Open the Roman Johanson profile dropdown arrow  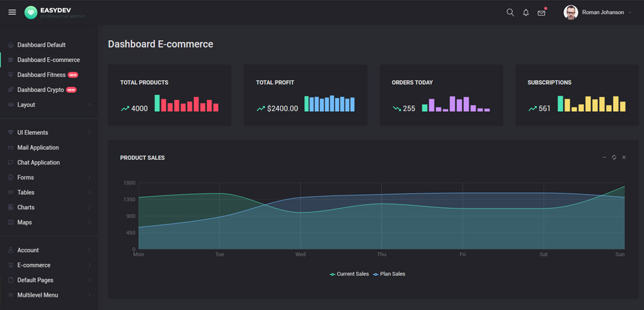(x=630, y=13)
